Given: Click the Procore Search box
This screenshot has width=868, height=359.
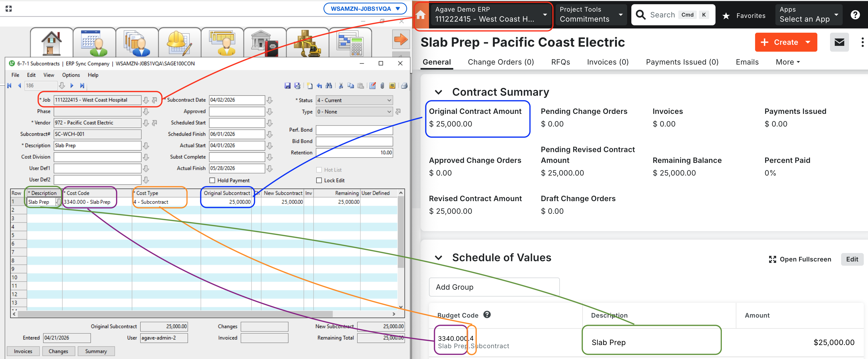Looking at the screenshot, I should click(673, 15).
